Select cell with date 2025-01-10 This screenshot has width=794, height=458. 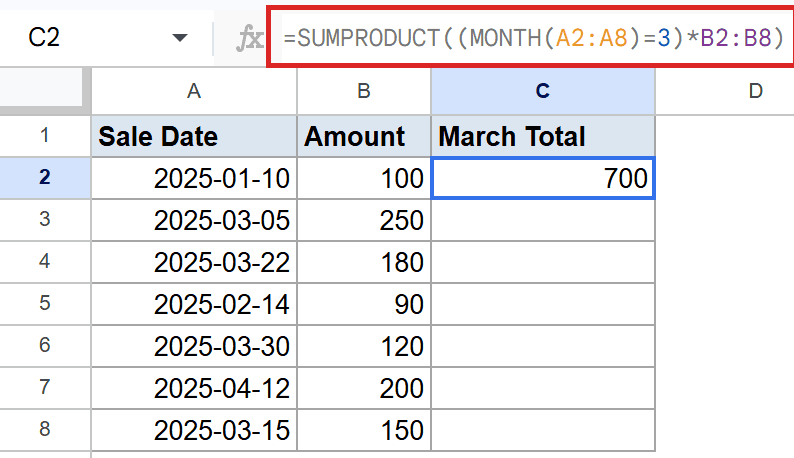point(194,178)
